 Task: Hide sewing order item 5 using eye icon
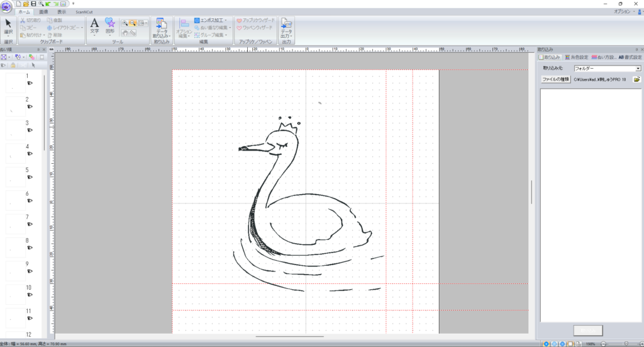(x=29, y=178)
